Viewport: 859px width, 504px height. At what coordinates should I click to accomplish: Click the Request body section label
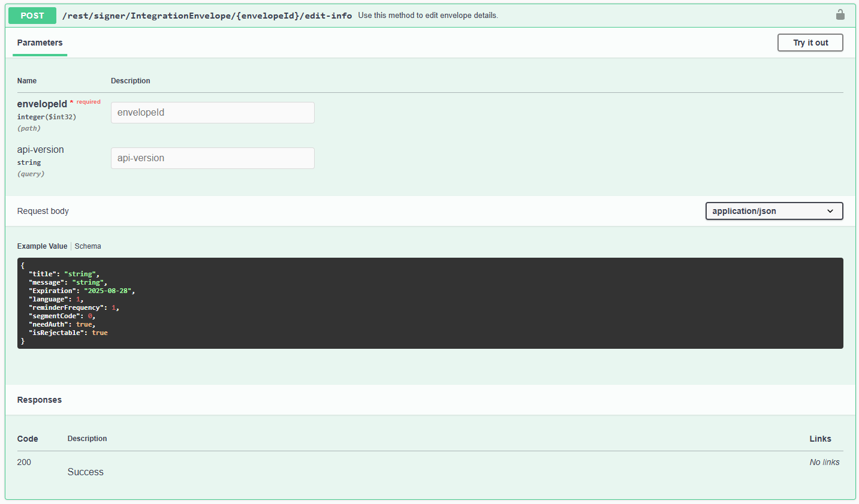[43, 211]
